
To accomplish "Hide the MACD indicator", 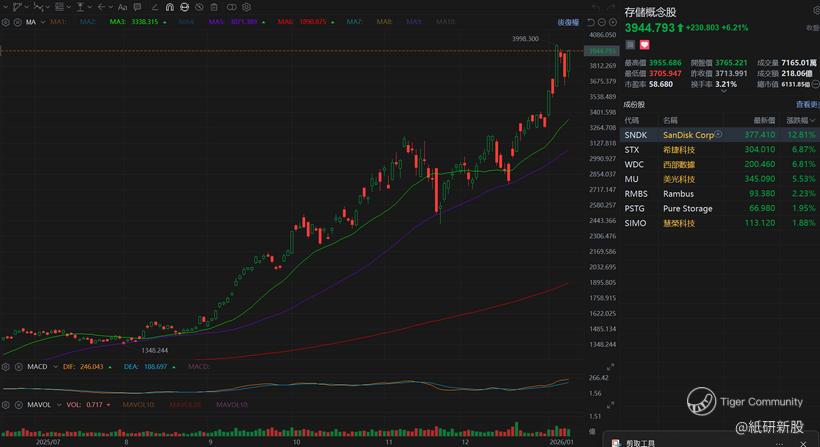I will 18,366.
